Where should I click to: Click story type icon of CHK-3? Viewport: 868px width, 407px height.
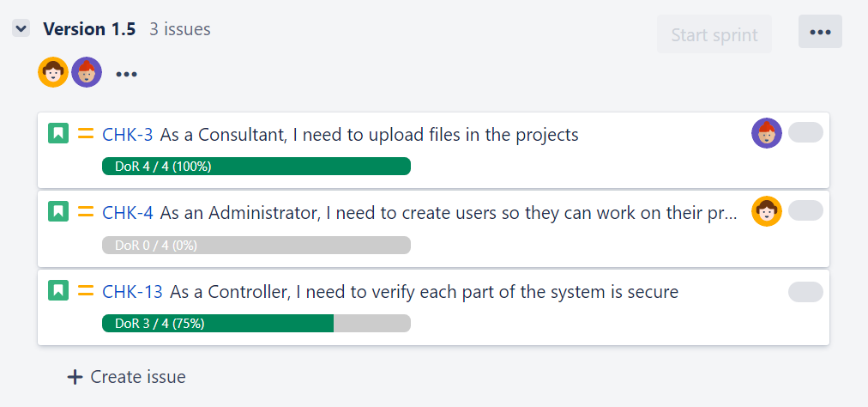tap(57, 133)
